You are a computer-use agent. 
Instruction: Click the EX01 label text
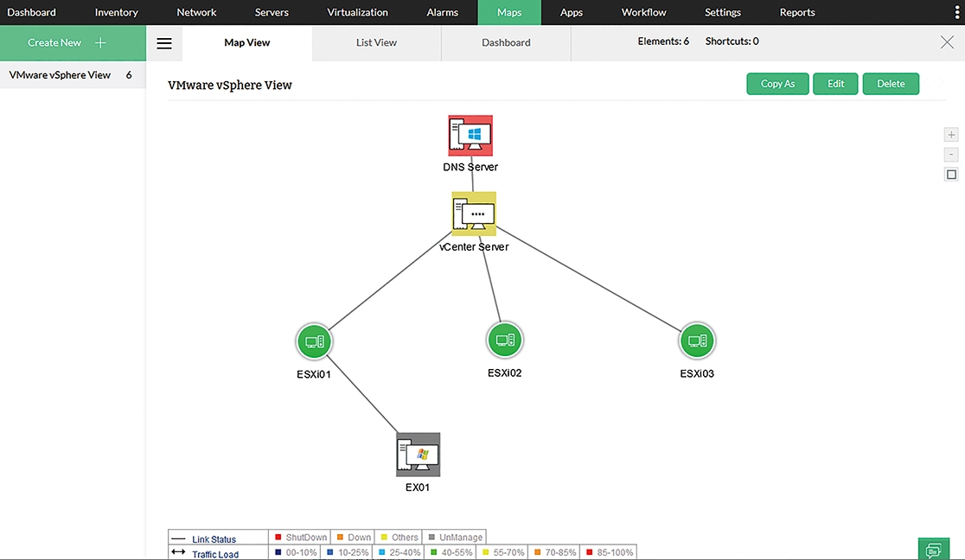coord(418,487)
